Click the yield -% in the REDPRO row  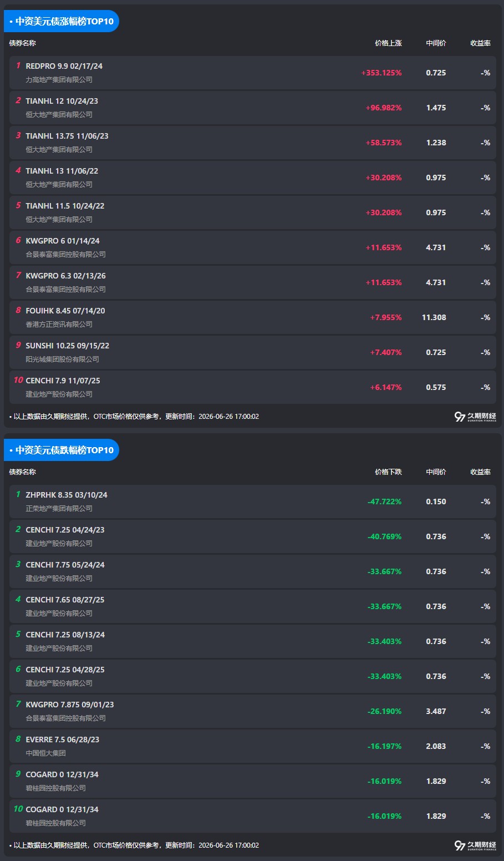coord(486,73)
